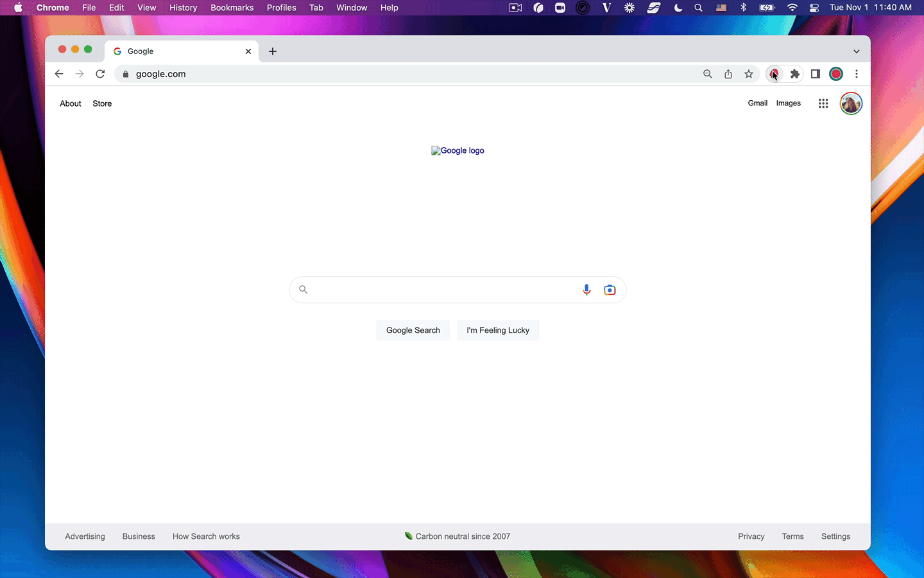
Task: Open macOS Control Center toggles
Action: (x=814, y=8)
